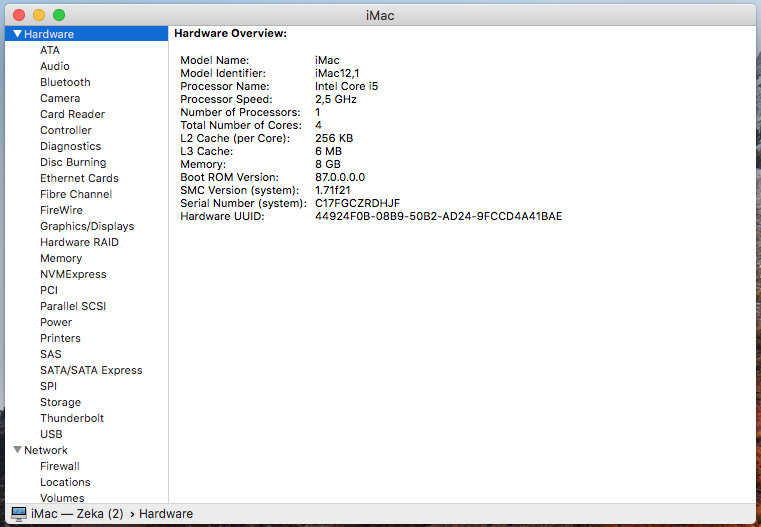Select Audio in the sidebar
Viewport: 761px width, 527px height.
click(x=55, y=66)
